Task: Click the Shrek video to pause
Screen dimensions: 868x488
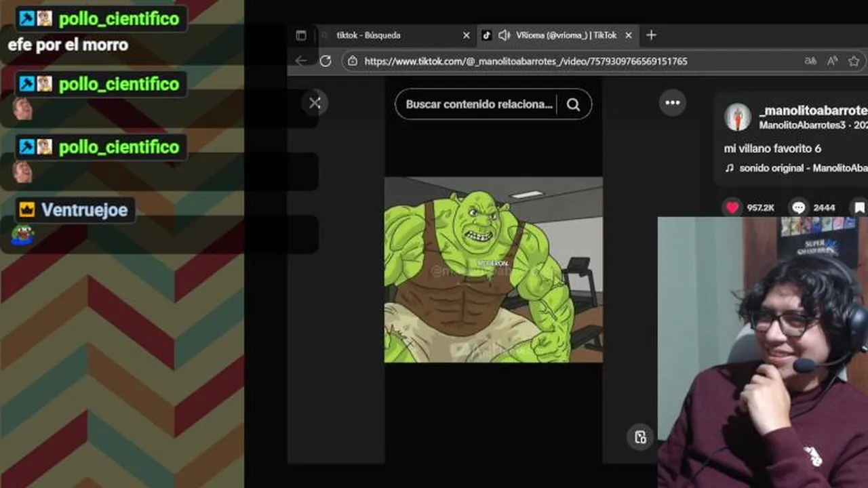Action: point(494,270)
